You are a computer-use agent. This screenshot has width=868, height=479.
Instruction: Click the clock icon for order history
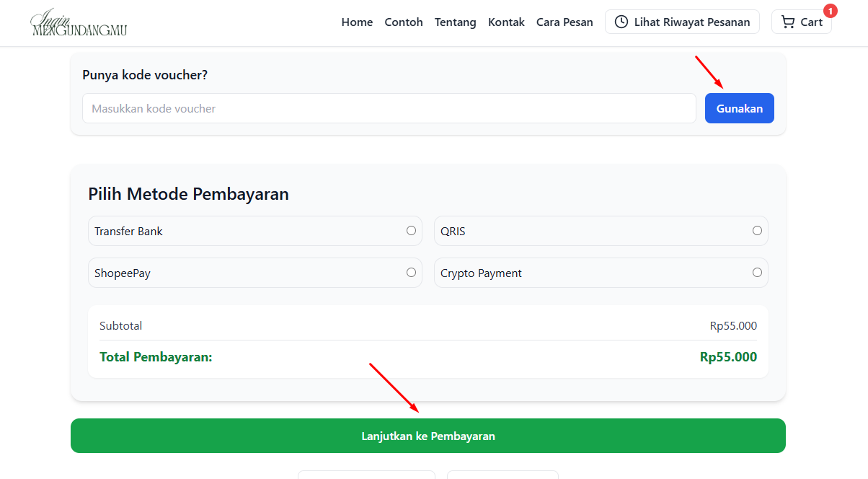point(621,22)
